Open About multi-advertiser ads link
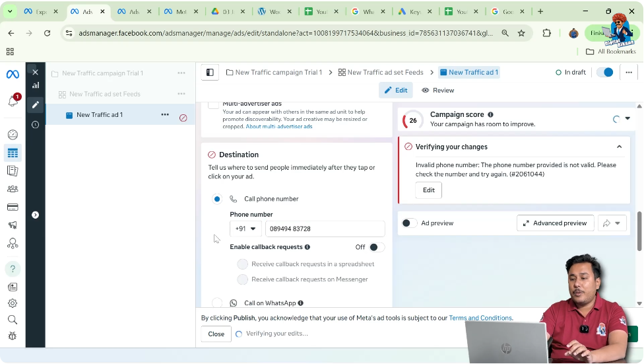Viewport: 644px width, 364px height. (x=279, y=127)
